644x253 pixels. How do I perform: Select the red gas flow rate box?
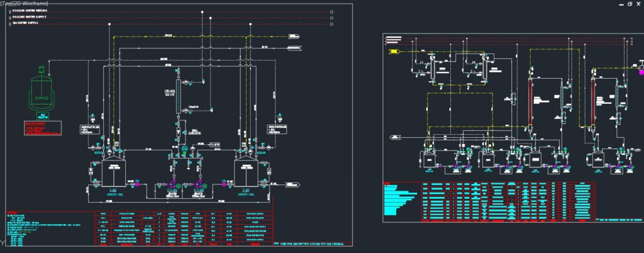pyautogui.click(x=43, y=128)
